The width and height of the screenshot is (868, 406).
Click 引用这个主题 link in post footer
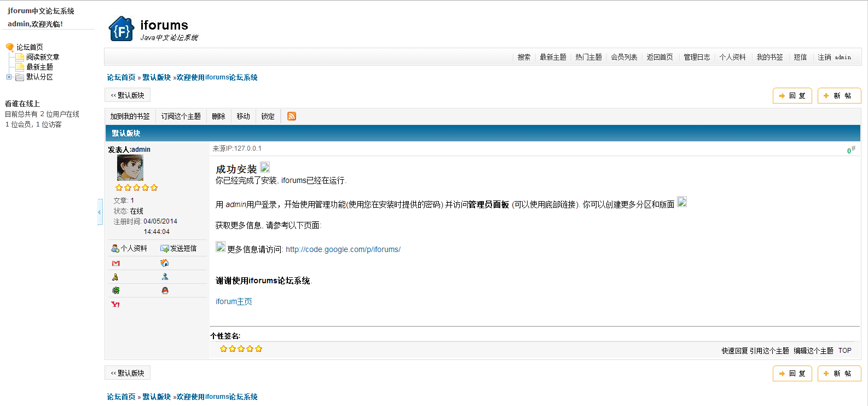point(769,351)
